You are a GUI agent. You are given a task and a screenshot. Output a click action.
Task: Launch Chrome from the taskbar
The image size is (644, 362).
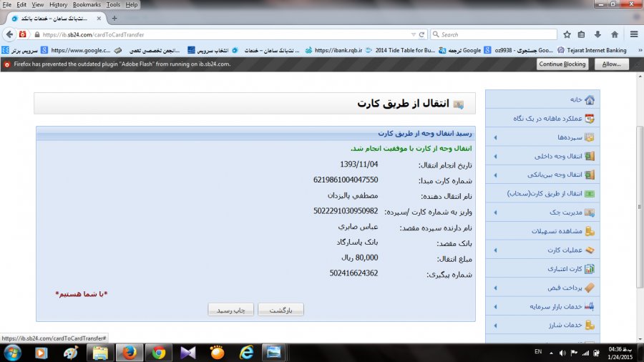tap(159, 353)
